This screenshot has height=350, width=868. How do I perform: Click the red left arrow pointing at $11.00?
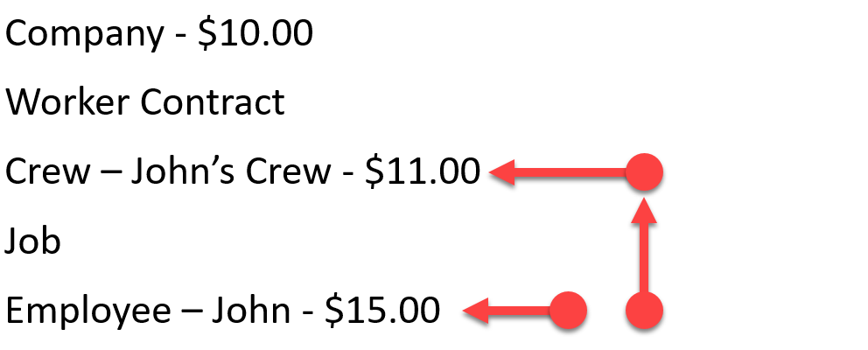click(x=558, y=172)
